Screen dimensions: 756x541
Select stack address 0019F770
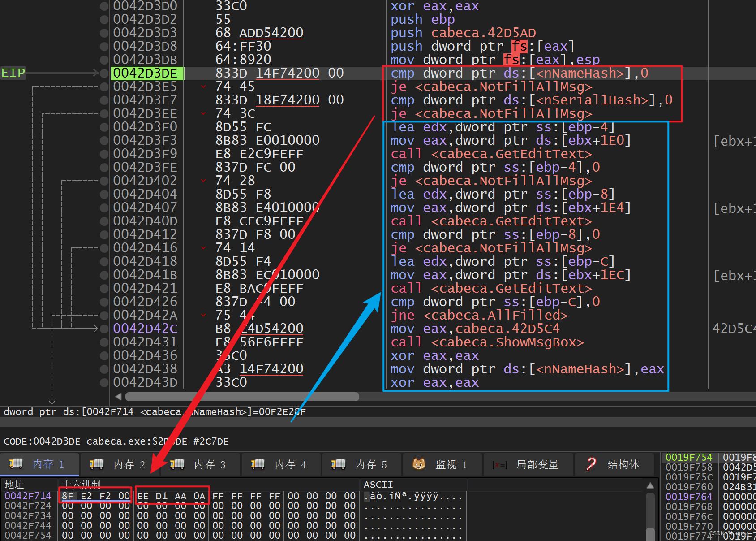689,526
